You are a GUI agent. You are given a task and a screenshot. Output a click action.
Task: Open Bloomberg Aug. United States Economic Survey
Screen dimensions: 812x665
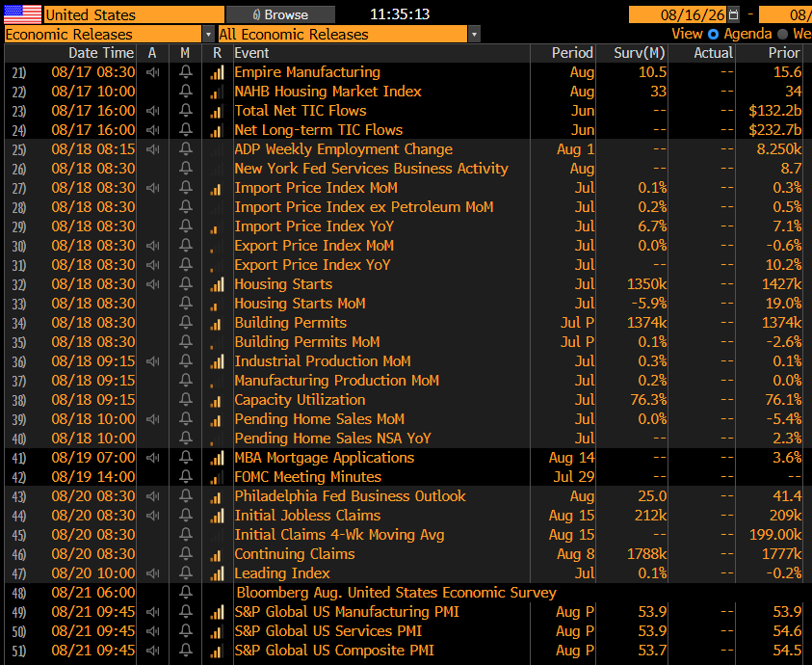(396, 592)
